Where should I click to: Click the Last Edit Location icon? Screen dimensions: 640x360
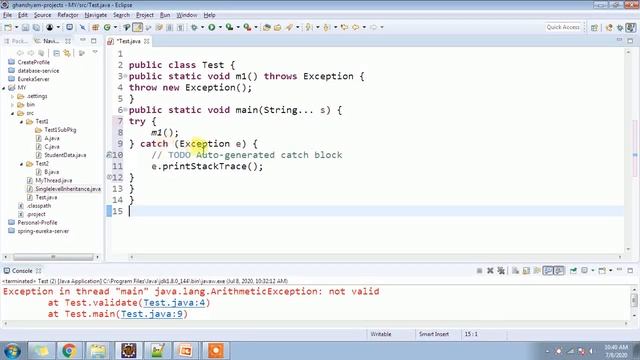coord(344,27)
